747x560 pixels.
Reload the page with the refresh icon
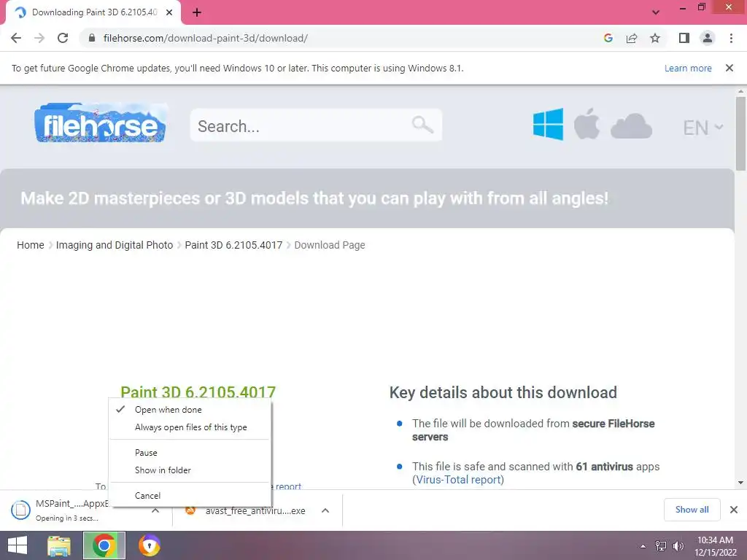(63, 38)
